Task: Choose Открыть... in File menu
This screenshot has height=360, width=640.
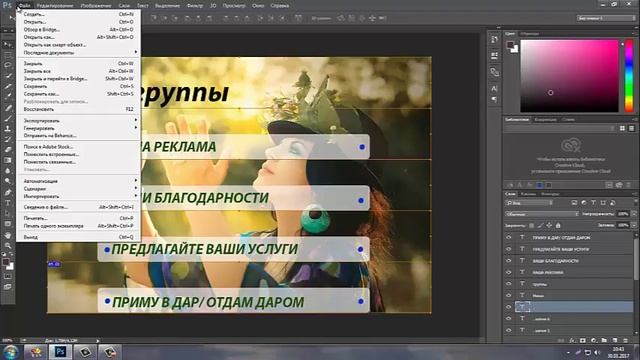Action: (78, 22)
